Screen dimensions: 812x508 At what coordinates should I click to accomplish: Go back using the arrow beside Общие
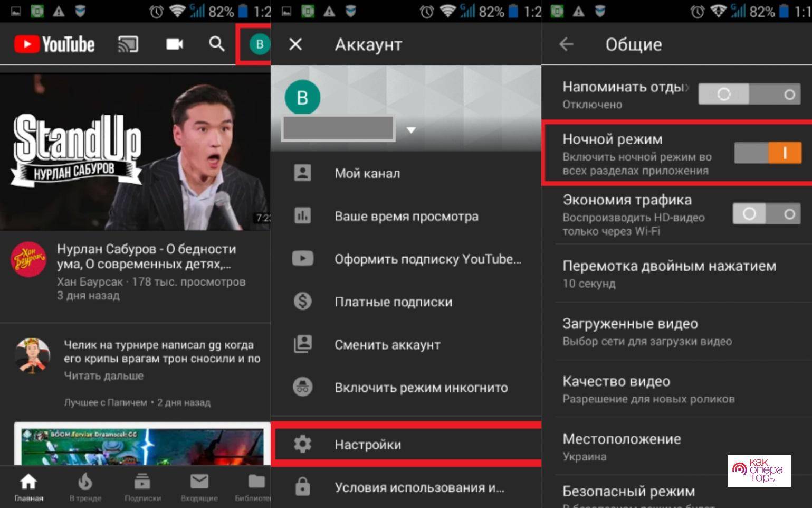pyautogui.click(x=566, y=44)
